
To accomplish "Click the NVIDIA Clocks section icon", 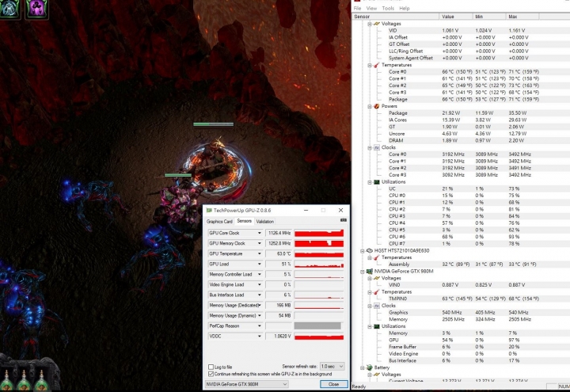I will click(377, 306).
